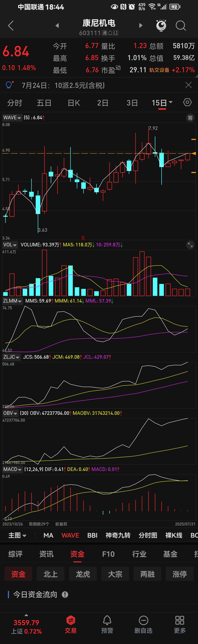Select the 涨停 sub-button
The height and width of the screenshot is (644, 198).
click(179, 574)
